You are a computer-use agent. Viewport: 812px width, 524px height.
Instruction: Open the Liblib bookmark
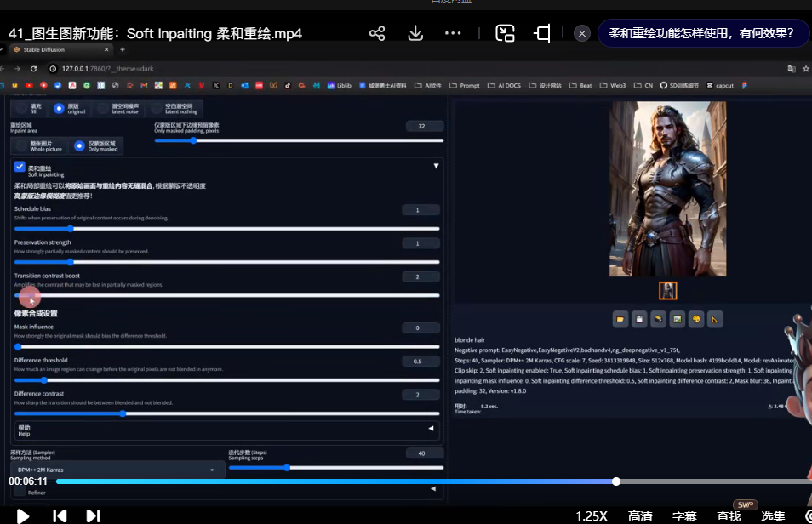pos(340,85)
